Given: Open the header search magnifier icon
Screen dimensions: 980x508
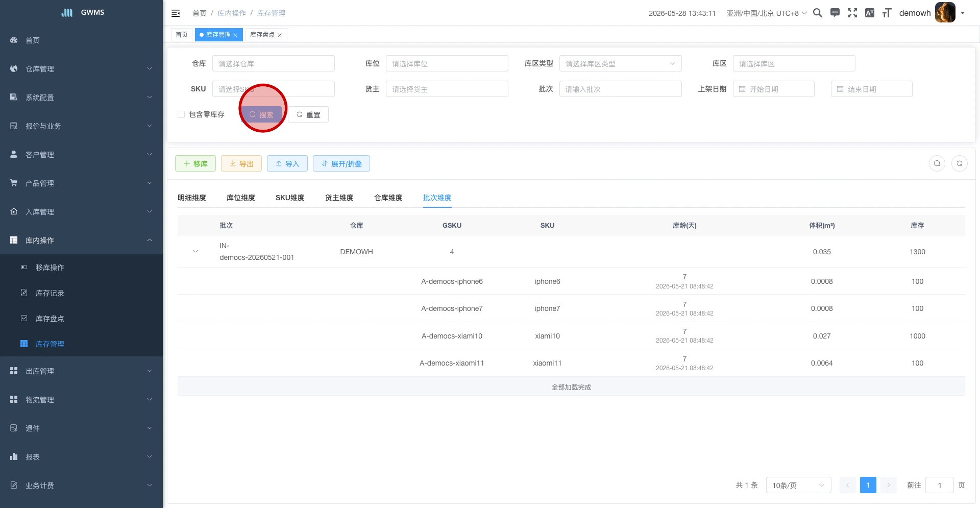Looking at the screenshot, I should click(818, 13).
